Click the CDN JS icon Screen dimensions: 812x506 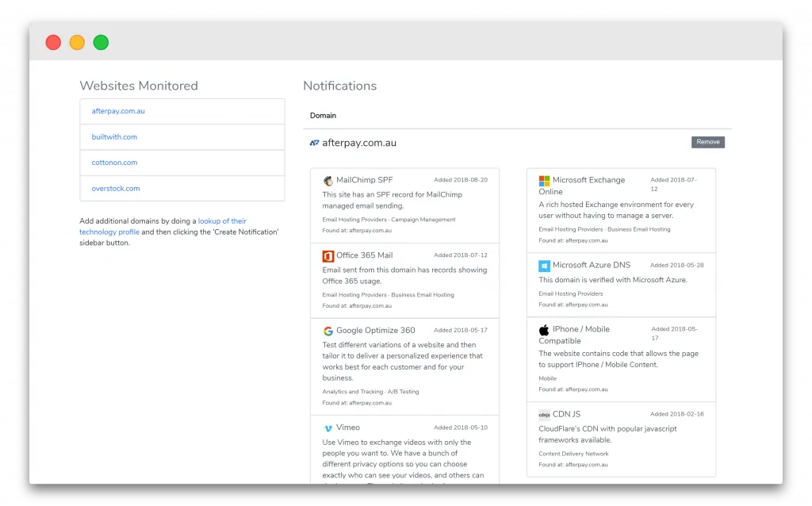[544, 414]
